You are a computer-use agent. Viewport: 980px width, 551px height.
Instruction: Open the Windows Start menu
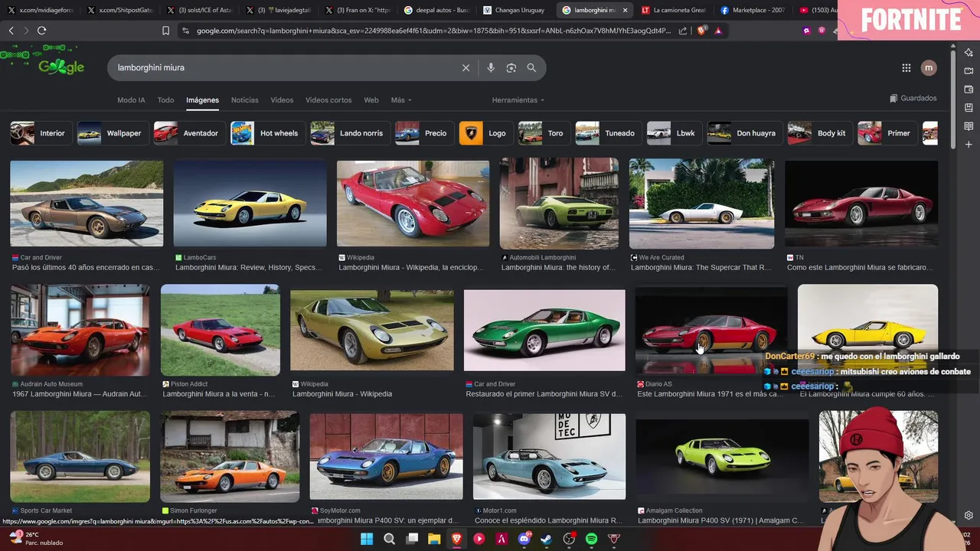point(367,539)
